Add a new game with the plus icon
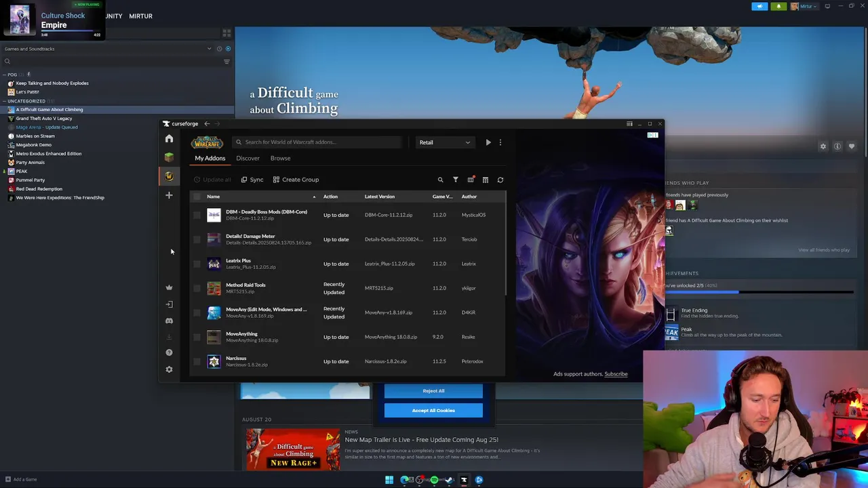 pyautogui.click(x=169, y=195)
